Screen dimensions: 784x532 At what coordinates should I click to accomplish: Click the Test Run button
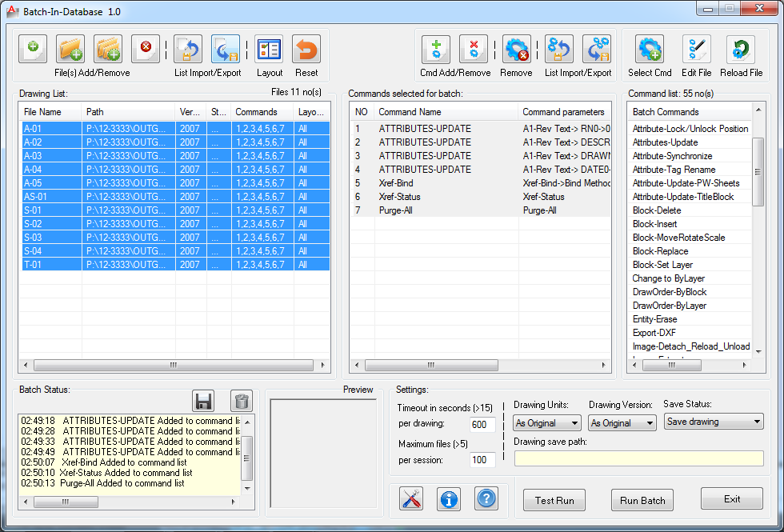click(x=554, y=500)
